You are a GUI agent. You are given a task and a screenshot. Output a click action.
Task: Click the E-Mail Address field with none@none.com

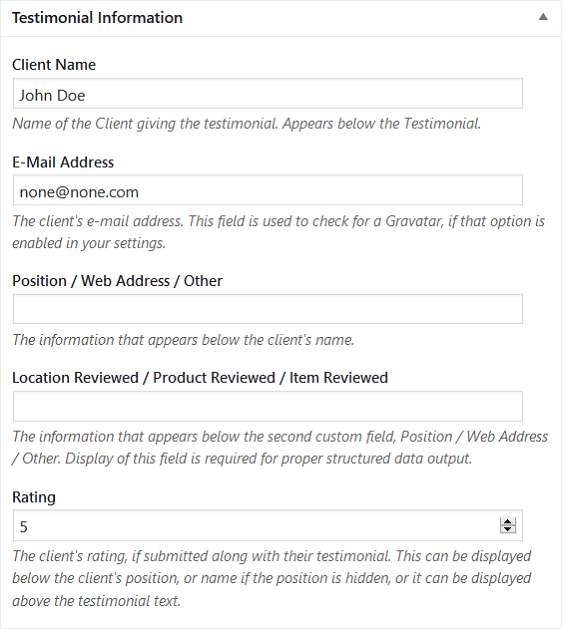pyautogui.click(x=268, y=190)
